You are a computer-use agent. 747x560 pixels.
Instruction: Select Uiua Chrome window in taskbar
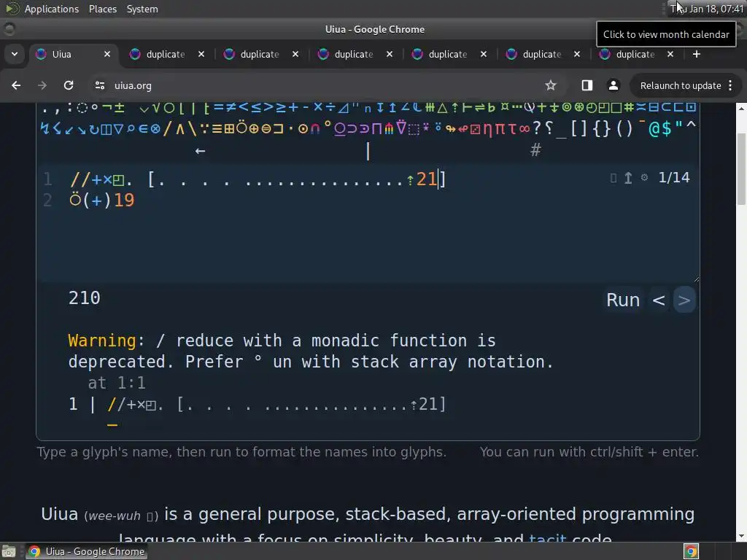click(x=87, y=551)
